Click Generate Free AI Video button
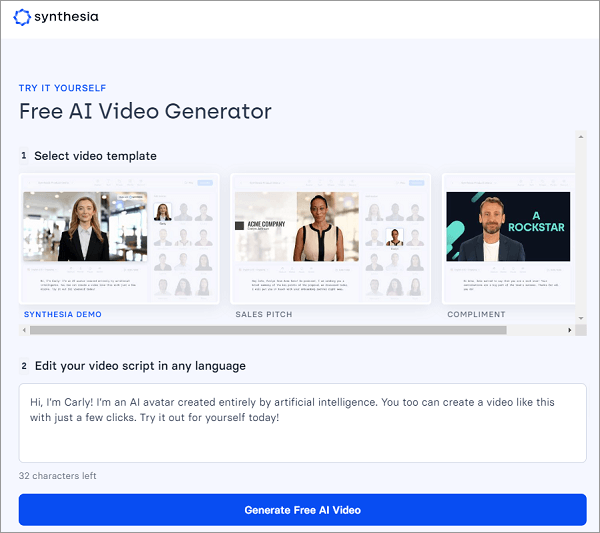Screen dimensions: 600x533 tap(302, 510)
